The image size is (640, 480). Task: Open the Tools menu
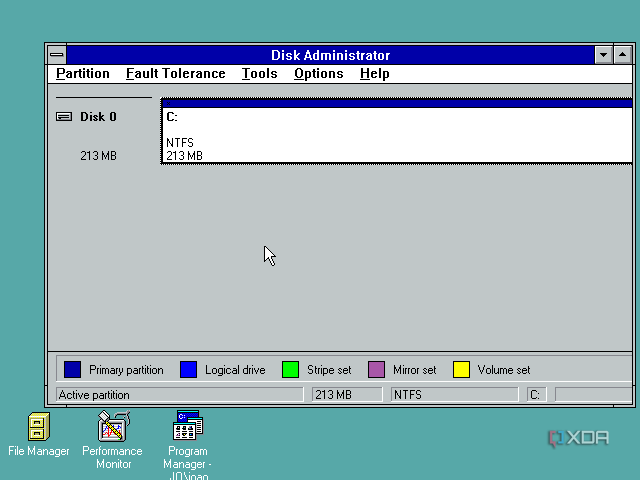tap(260, 73)
